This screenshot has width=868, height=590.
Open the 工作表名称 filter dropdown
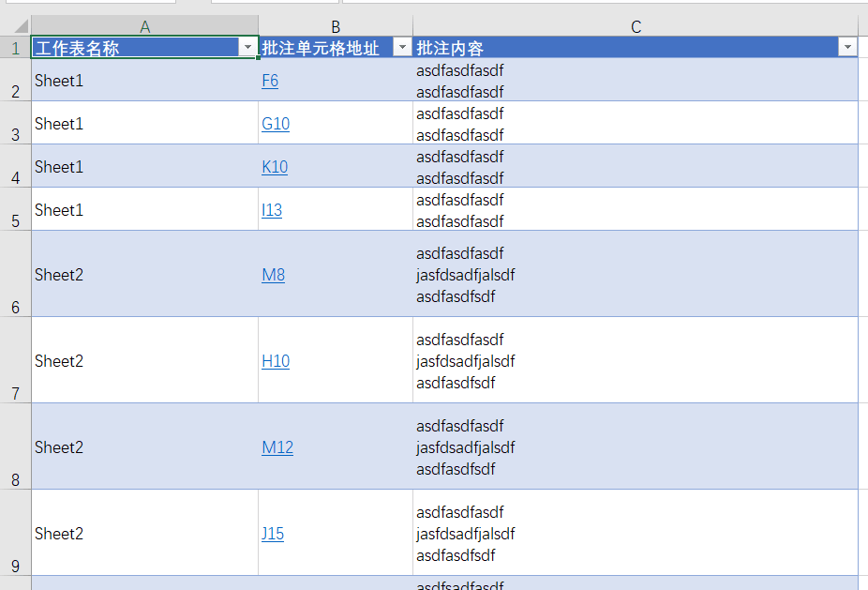click(248, 47)
